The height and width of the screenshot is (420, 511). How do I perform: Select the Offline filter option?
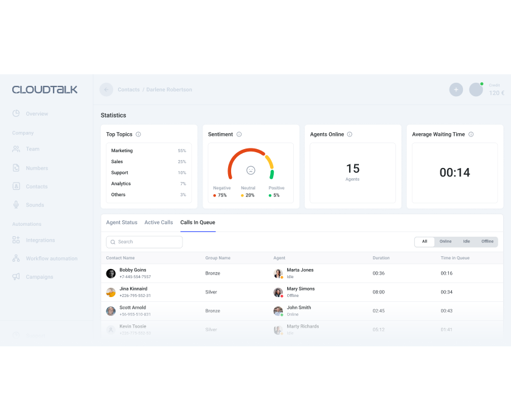coord(487,242)
